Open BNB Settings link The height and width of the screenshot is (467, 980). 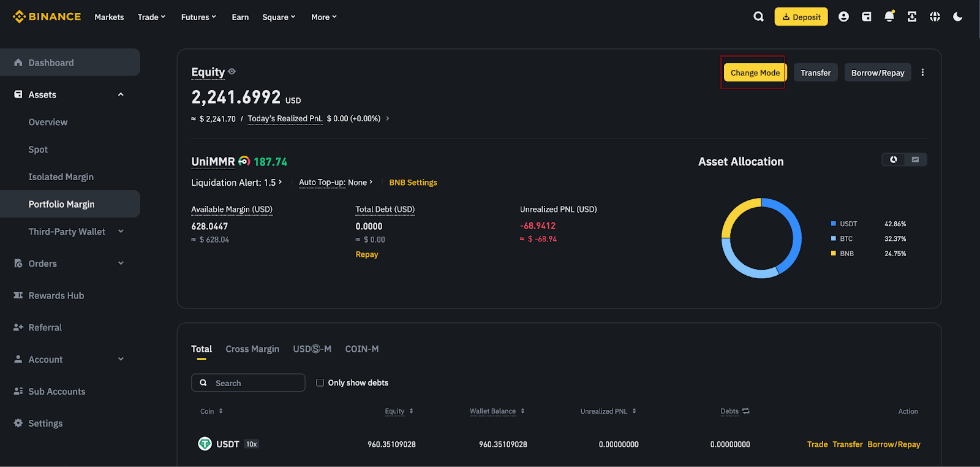pos(413,183)
